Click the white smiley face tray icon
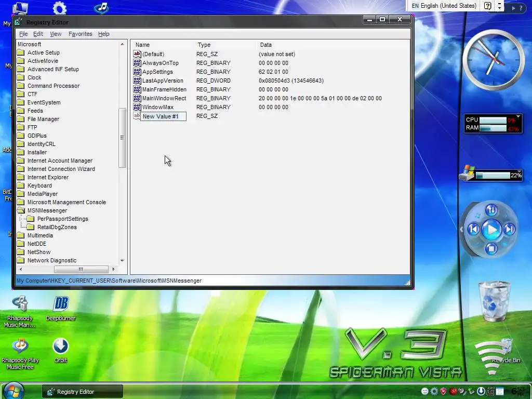Viewport: 532px width, 399px height. coord(424,391)
